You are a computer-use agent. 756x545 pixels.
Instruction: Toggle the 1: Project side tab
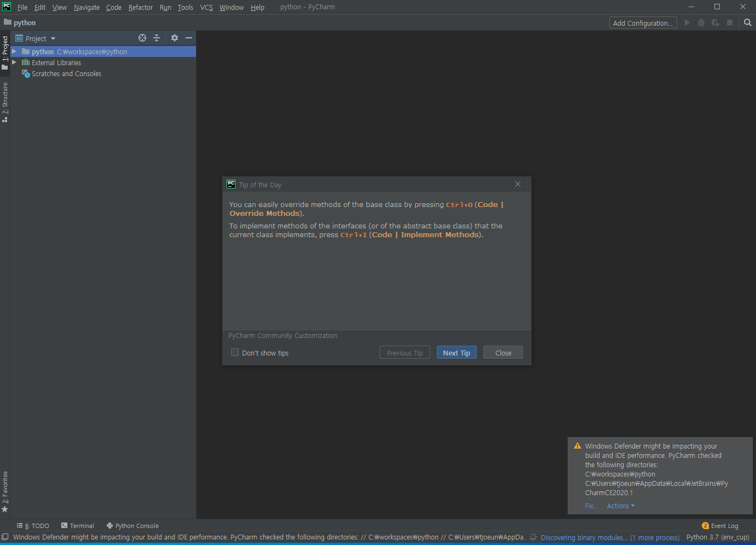pyautogui.click(x=5, y=53)
